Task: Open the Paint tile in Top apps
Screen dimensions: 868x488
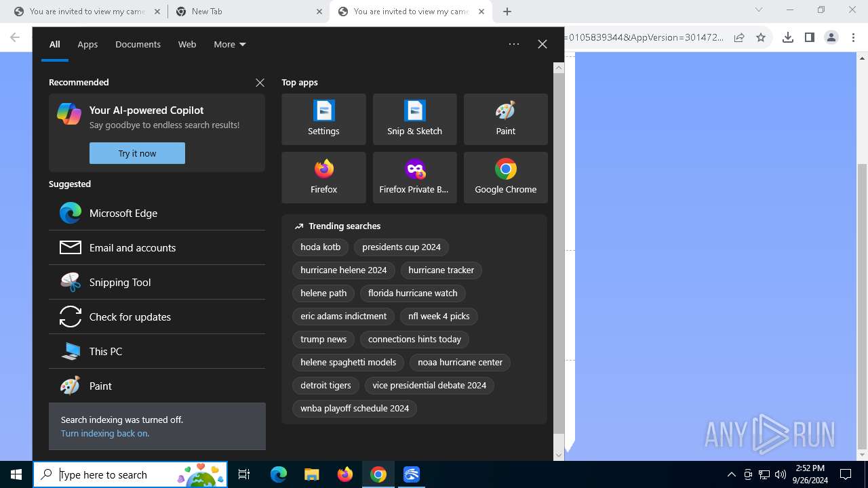Action: (x=505, y=119)
